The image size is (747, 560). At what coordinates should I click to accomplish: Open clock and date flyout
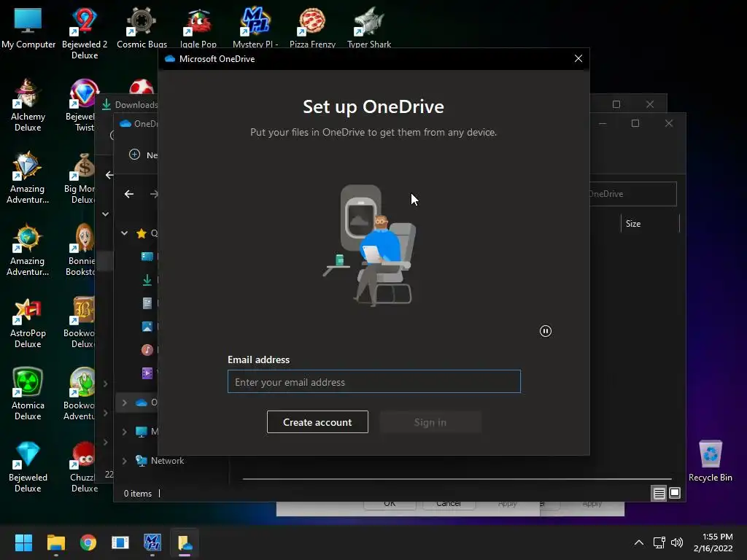coord(713,542)
